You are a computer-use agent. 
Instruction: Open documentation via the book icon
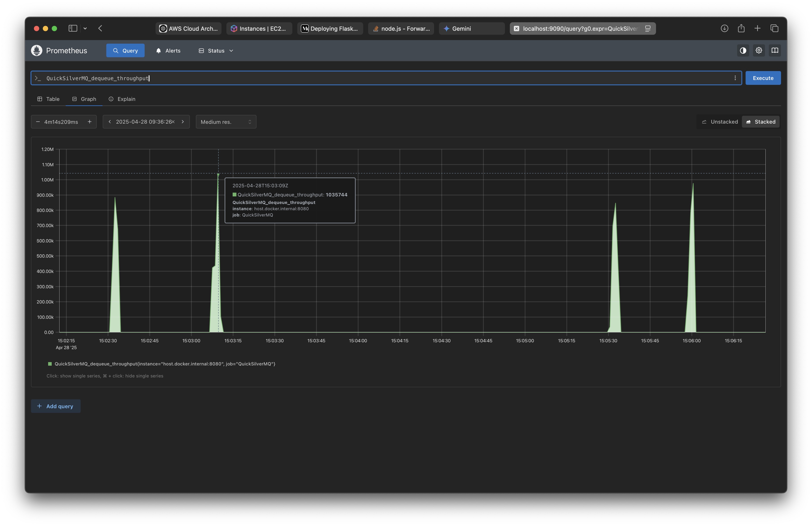coord(775,50)
